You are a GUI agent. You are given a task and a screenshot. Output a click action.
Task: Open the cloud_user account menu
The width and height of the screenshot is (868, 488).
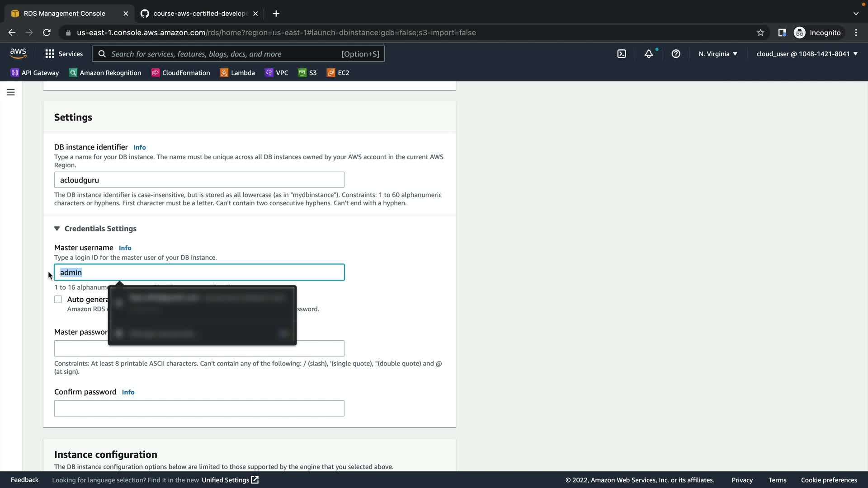(x=807, y=54)
